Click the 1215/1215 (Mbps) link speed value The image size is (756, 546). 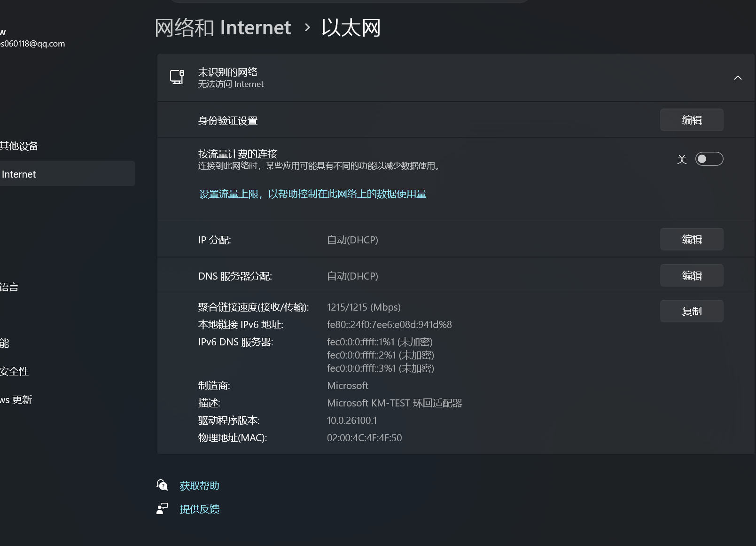coord(364,307)
